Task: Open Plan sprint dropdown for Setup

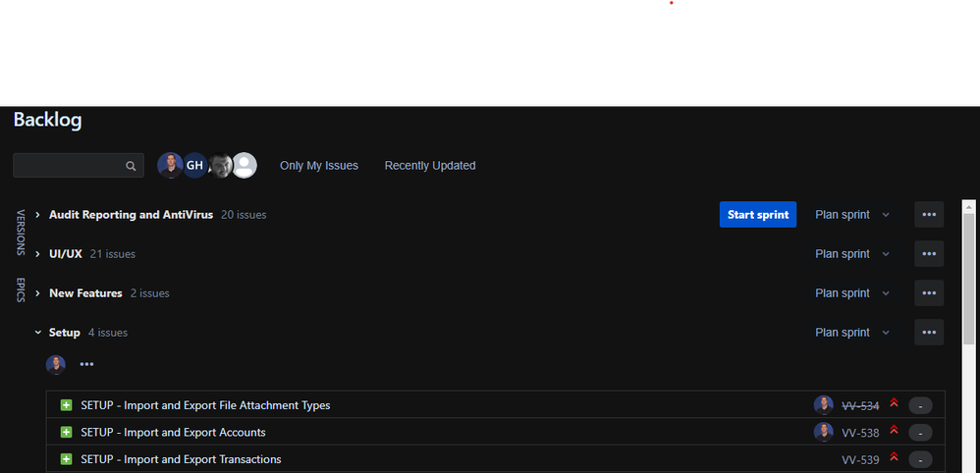Action: 852,333
